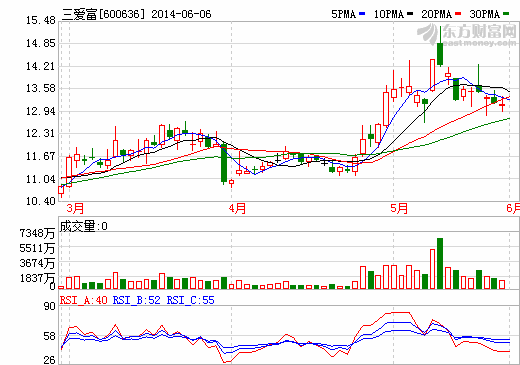Viewport: 520px width, 365px height.
Task: Click the 5月 time axis marker
Action: click(x=399, y=209)
